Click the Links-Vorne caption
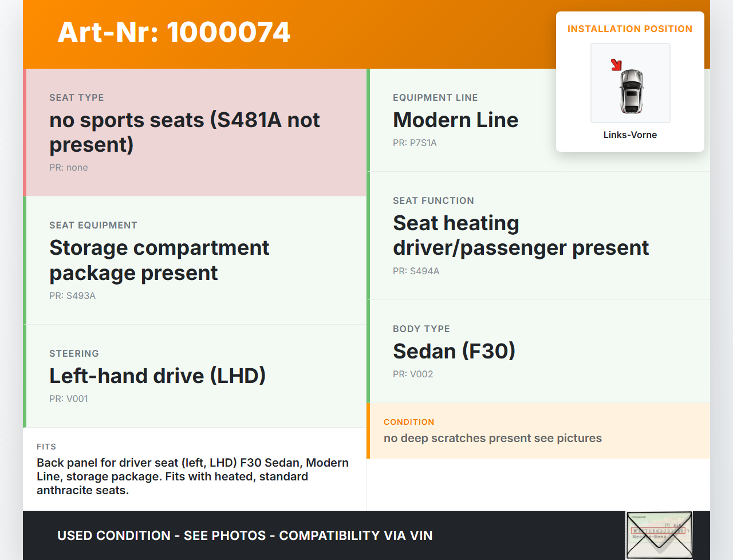The image size is (733, 560). coord(630,135)
